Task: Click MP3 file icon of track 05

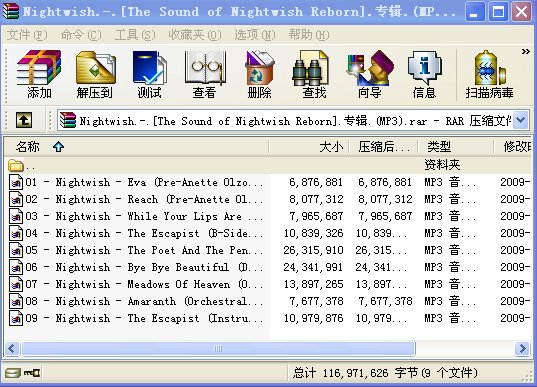Action: pyautogui.click(x=16, y=250)
